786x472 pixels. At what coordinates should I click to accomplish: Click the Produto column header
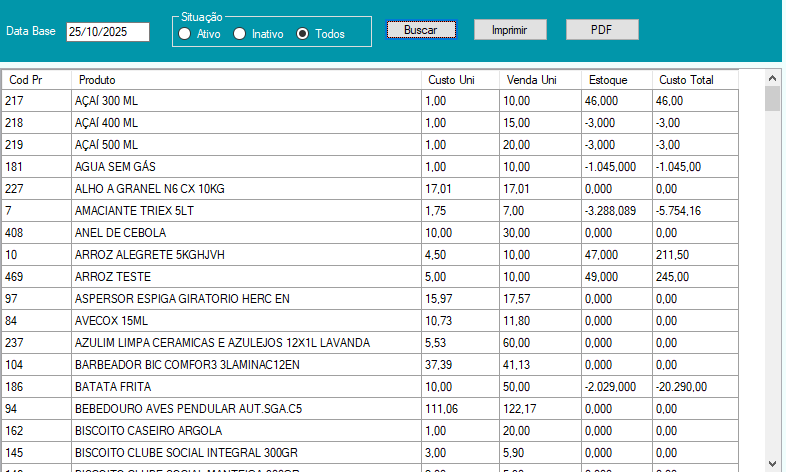coord(97,79)
